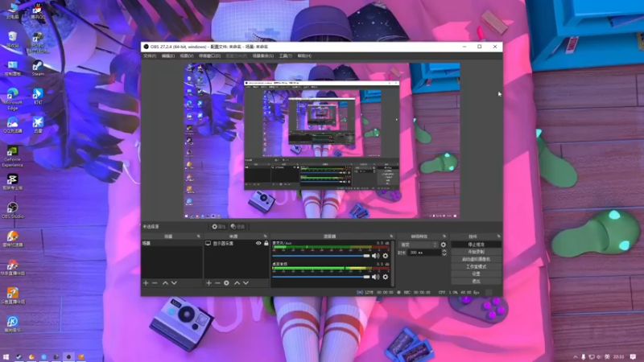Adjust the Desktop Audio volume slider
The width and height of the screenshot is (644, 362).
320,277
